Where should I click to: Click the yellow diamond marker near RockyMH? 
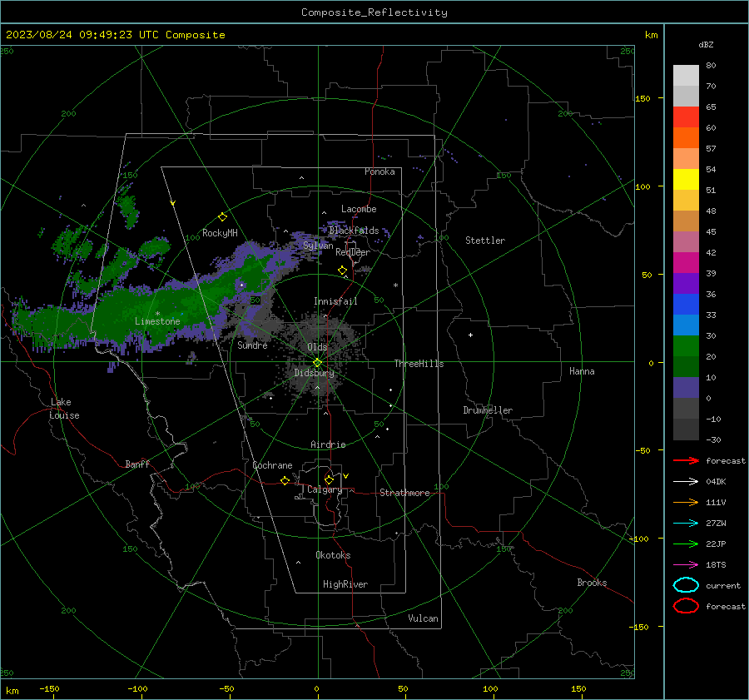pos(222,217)
